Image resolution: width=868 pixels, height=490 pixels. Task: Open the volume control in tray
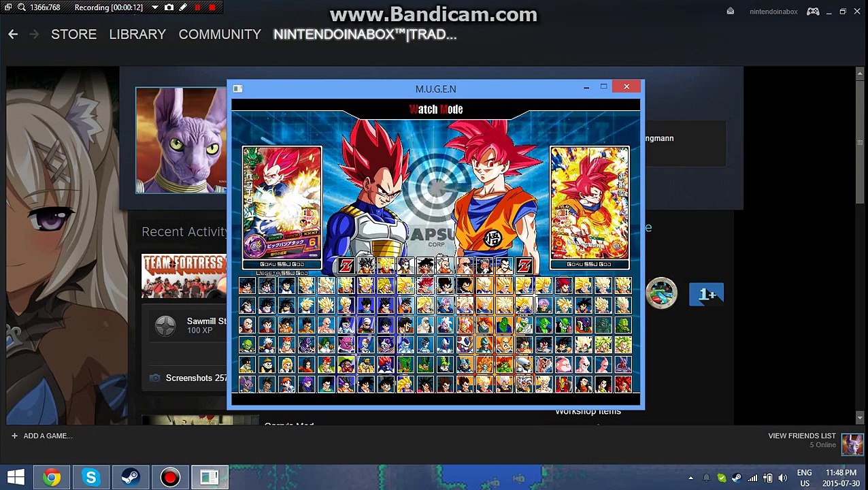pyautogui.click(x=782, y=478)
